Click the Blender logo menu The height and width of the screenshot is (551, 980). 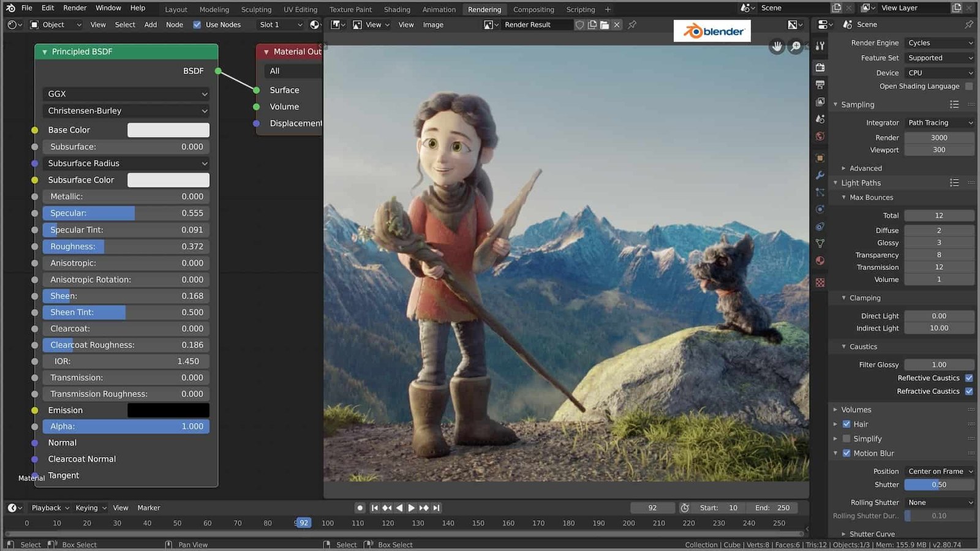tap(10, 8)
